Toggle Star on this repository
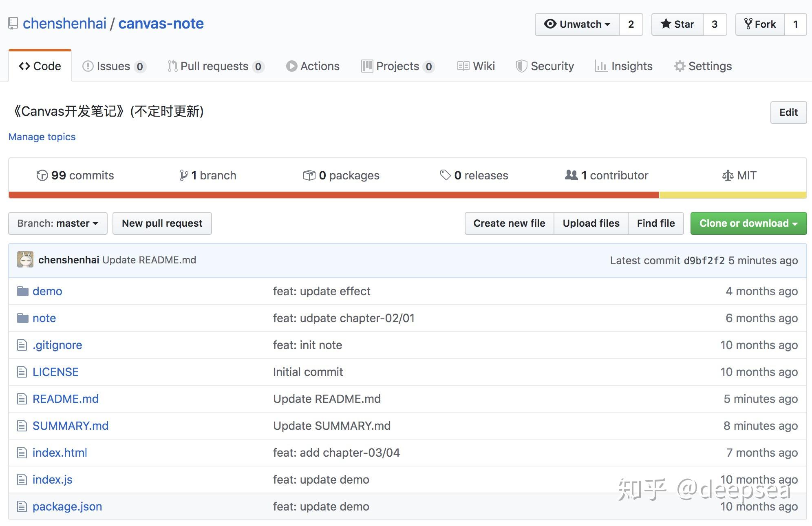The width and height of the screenshot is (812, 526). pyautogui.click(x=677, y=24)
